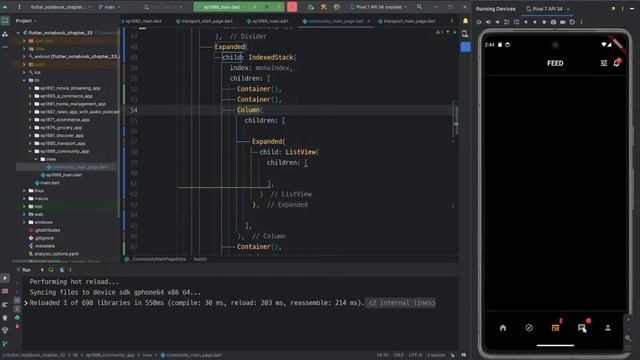Open the Structure tool window icon

click(5, 34)
